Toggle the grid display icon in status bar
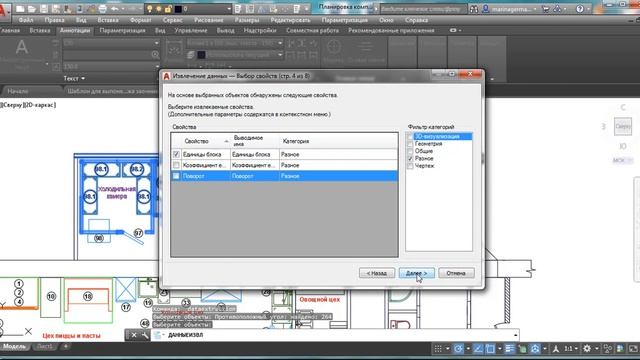 [x=438, y=349]
